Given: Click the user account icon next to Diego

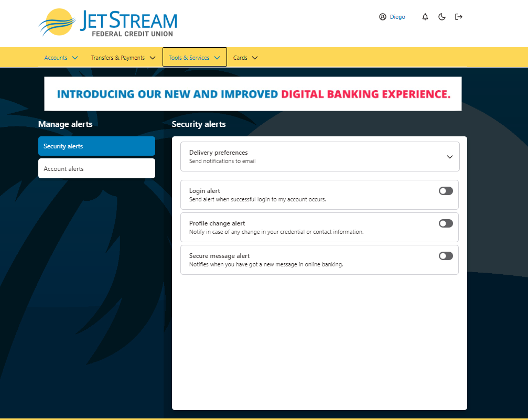Looking at the screenshot, I should click(x=382, y=16).
